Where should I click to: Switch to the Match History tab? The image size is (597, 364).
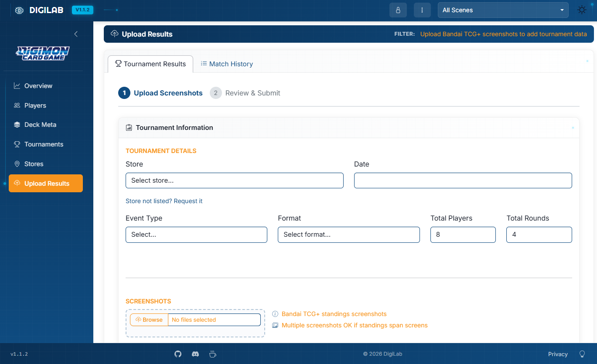click(227, 64)
